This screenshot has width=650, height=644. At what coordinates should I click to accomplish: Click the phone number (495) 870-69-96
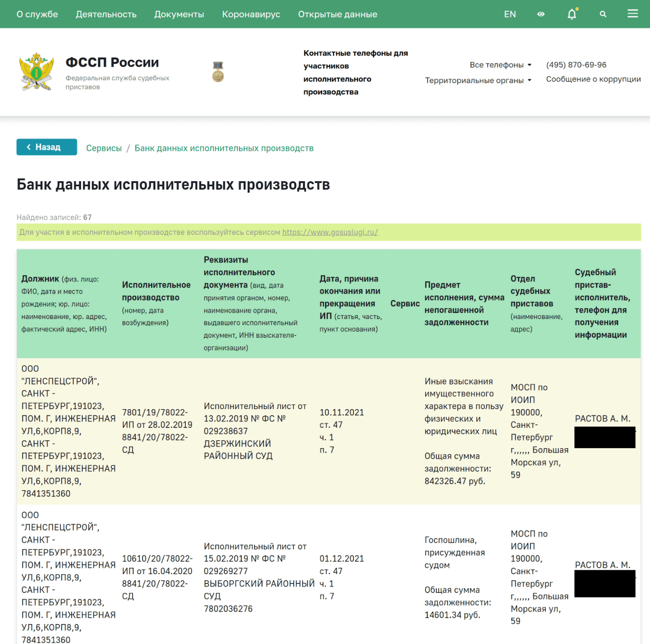tap(576, 65)
